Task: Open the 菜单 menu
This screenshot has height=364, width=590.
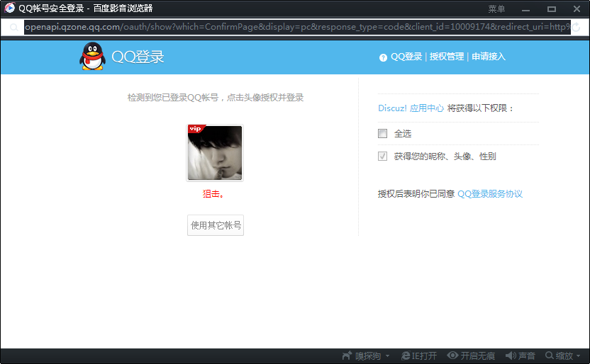Action: tap(496, 8)
